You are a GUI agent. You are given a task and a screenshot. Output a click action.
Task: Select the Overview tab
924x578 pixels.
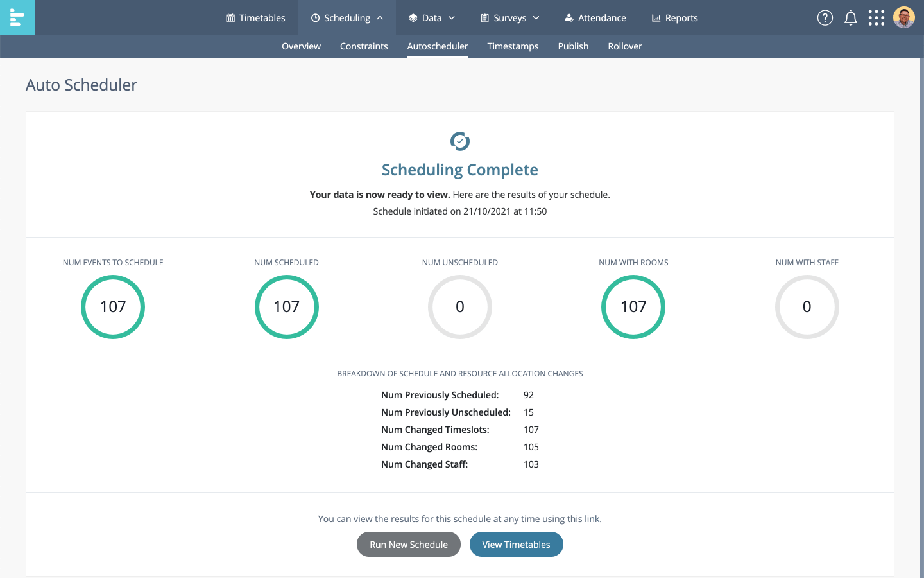pyautogui.click(x=301, y=46)
